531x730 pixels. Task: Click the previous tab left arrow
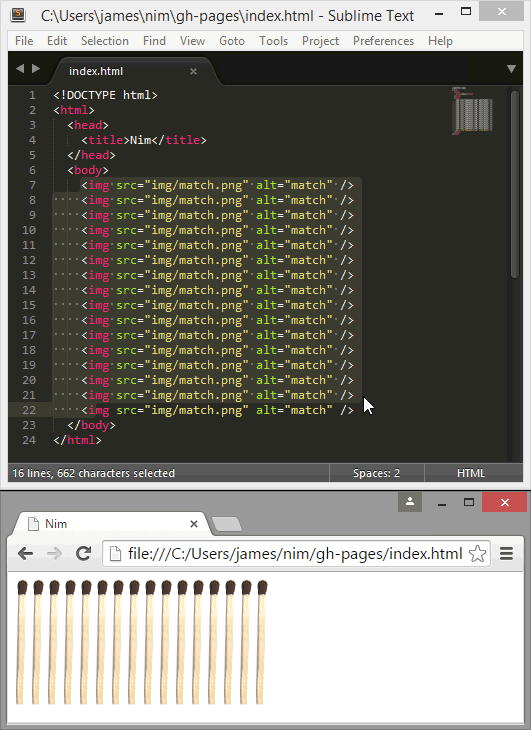20,68
